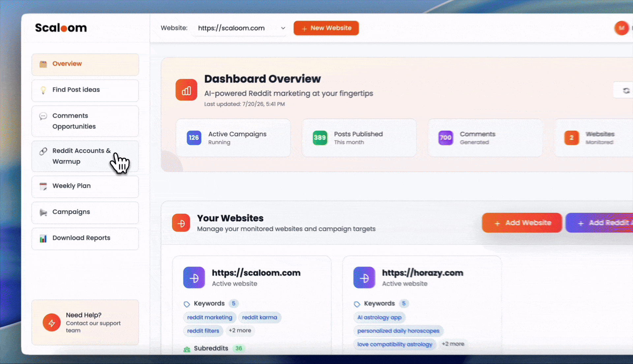Click the Posts Published stat label
Screen dimensions: 633x364
pyautogui.click(x=358, y=134)
